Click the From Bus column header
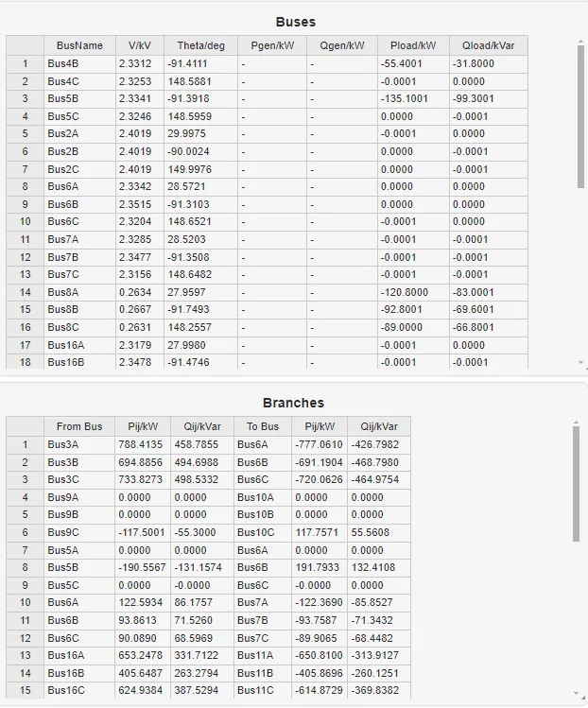Viewport: 588px width, 708px height. 79,426
